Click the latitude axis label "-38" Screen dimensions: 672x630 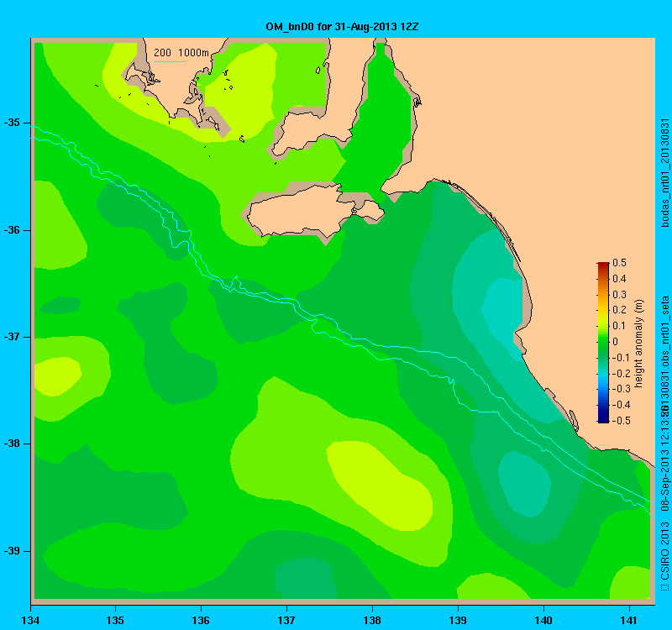coord(12,444)
